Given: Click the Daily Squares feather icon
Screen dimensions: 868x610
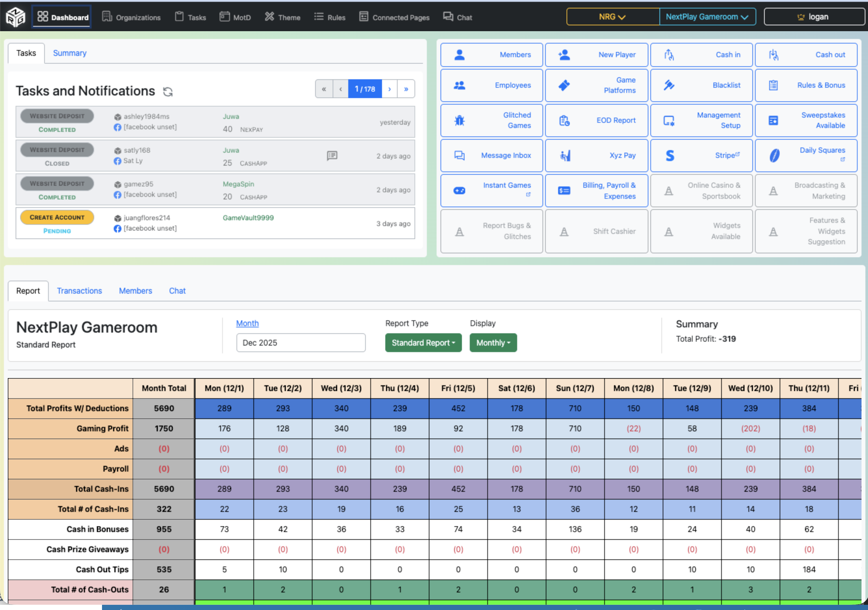Looking at the screenshot, I should tap(774, 155).
